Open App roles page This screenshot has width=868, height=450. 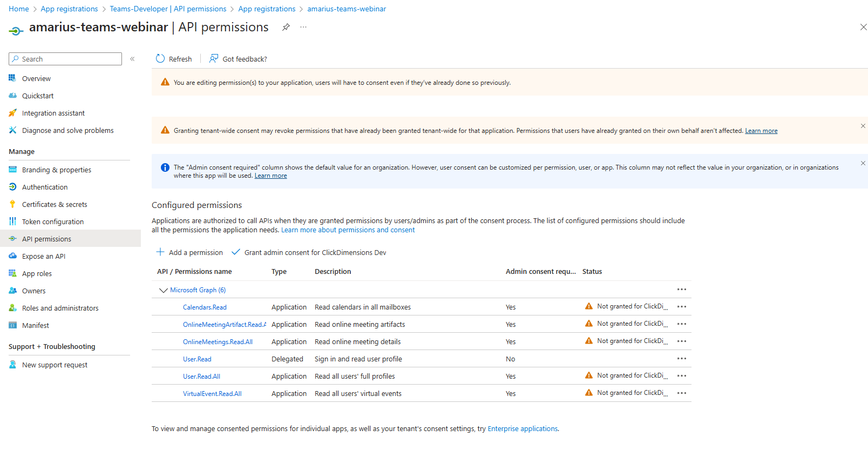(x=37, y=273)
